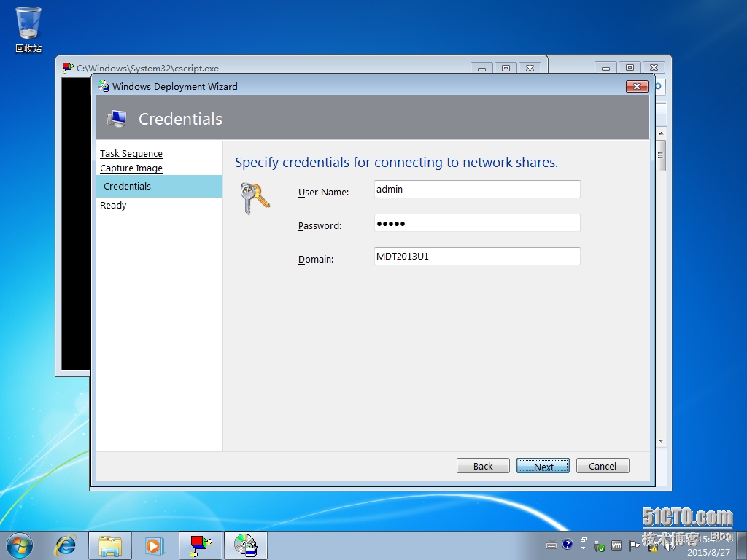Click the blue help tray icon

[x=567, y=544]
